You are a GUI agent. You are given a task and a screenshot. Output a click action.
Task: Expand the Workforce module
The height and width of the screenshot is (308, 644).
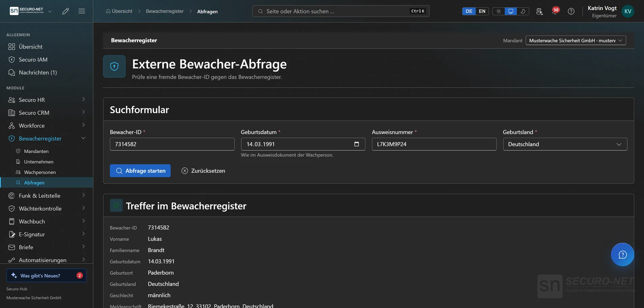pos(46,125)
